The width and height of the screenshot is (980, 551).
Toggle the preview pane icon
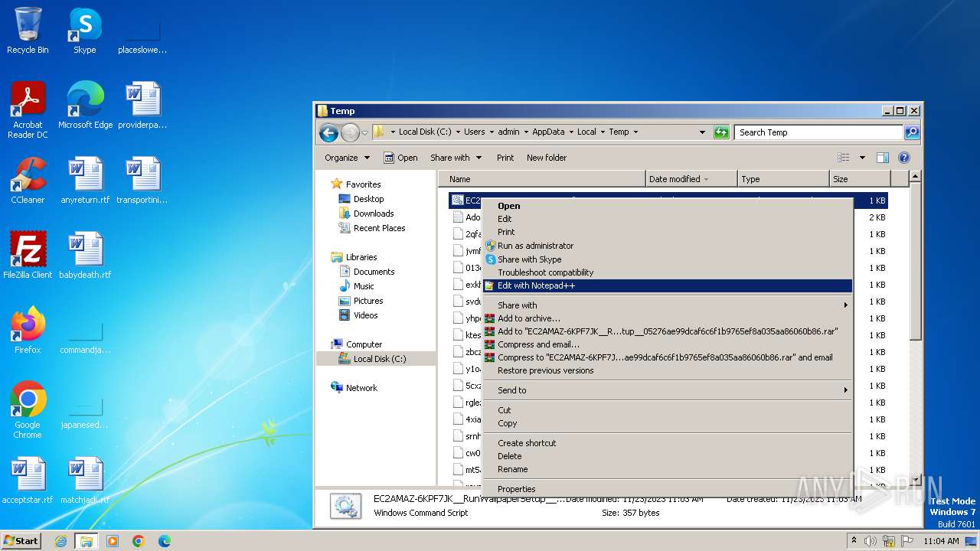[883, 158]
